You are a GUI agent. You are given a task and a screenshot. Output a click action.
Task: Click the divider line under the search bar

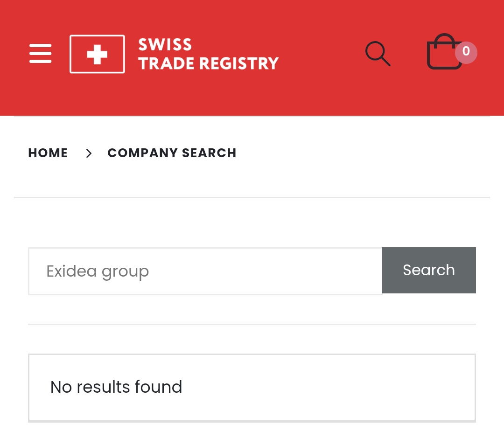click(x=252, y=324)
